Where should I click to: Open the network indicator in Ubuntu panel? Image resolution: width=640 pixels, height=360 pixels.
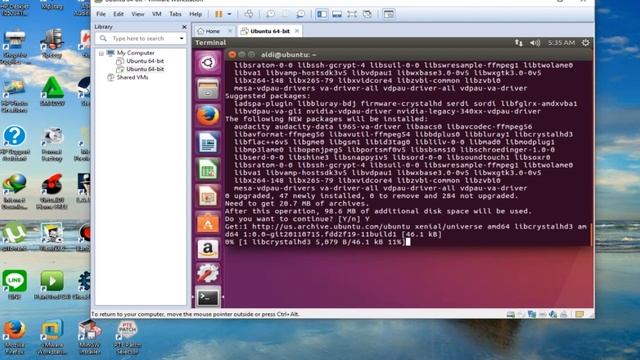pyautogui.click(x=518, y=43)
